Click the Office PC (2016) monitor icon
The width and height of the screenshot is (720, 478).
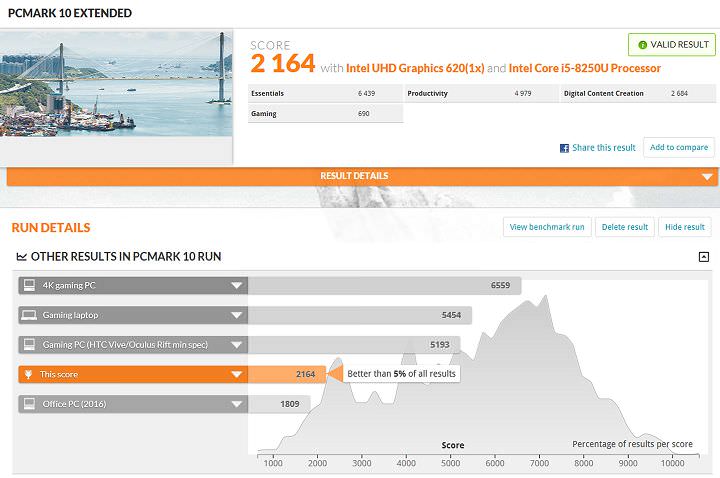click(x=28, y=405)
